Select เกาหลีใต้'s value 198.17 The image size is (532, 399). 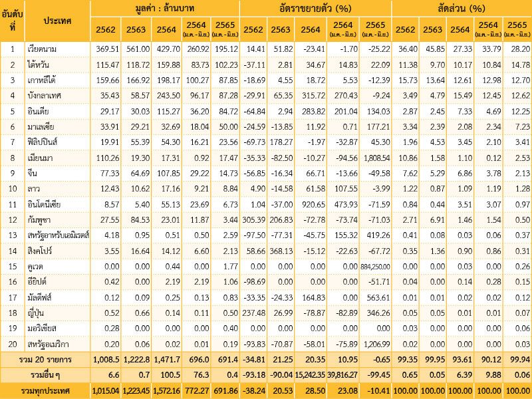coord(169,80)
